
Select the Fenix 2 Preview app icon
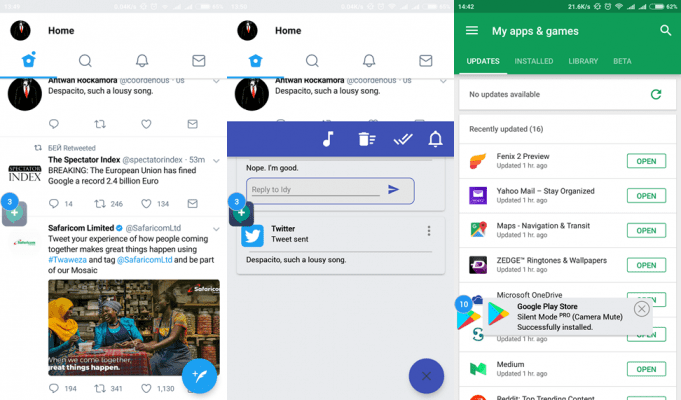pos(478,161)
